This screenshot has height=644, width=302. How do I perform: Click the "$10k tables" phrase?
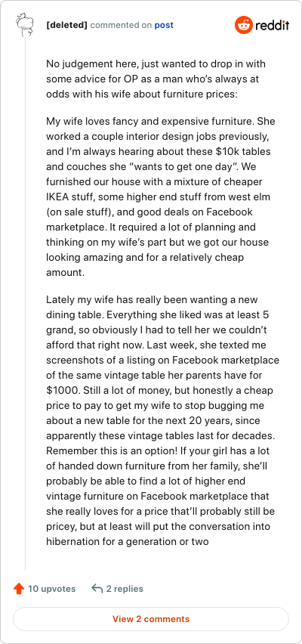tap(243, 152)
